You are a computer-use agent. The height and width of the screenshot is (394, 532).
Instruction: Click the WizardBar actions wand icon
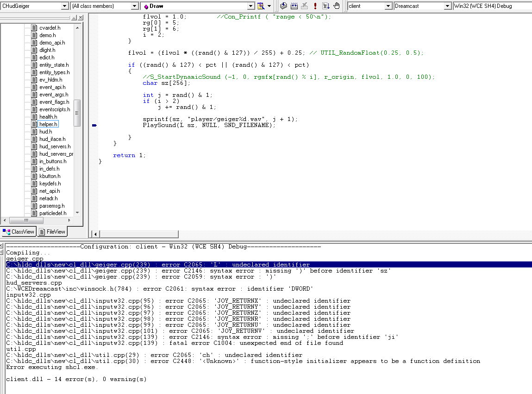[x=261, y=6]
